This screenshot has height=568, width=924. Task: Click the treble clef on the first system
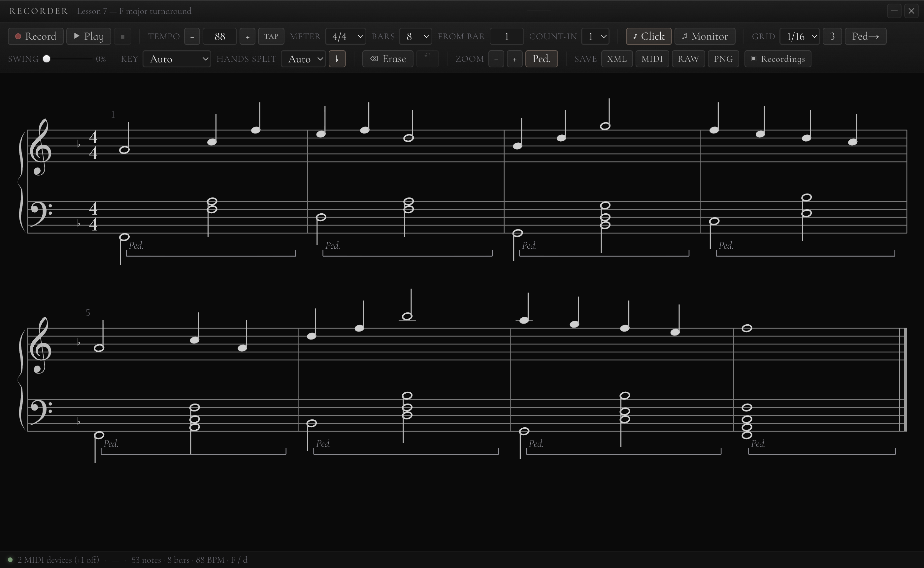pyautogui.click(x=41, y=147)
